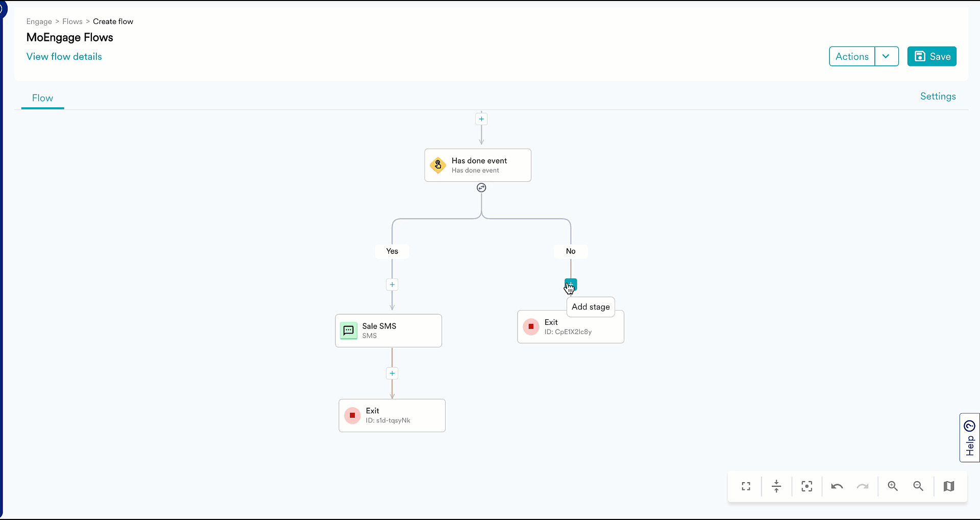Switch to the Flow tab
The height and width of the screenshot is (520, 980).
point(42,98)
